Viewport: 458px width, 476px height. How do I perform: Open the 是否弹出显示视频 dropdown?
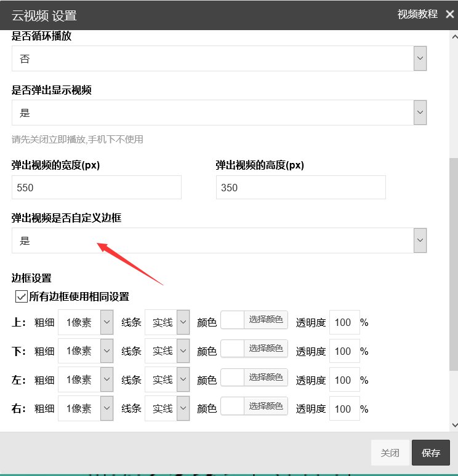point(219,113)
